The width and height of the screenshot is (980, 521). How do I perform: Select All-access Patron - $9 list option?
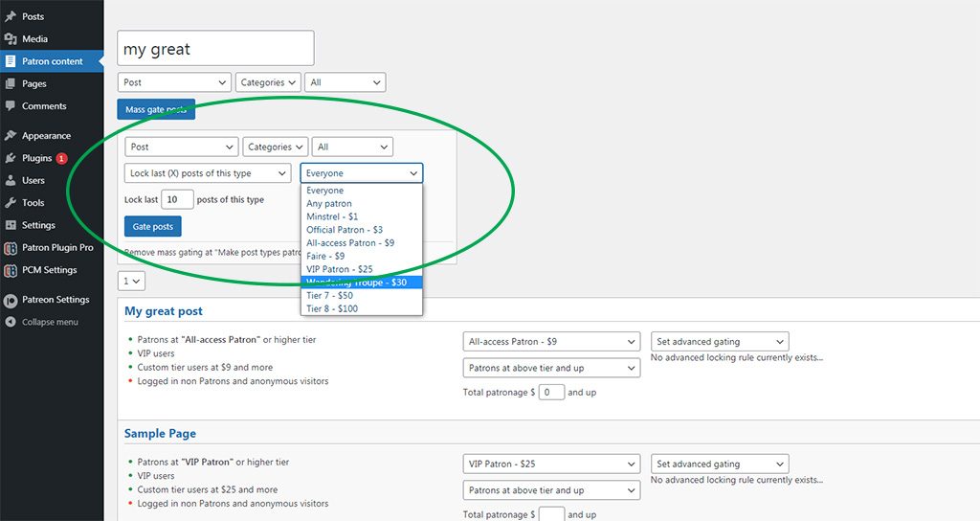pos(361,242)
